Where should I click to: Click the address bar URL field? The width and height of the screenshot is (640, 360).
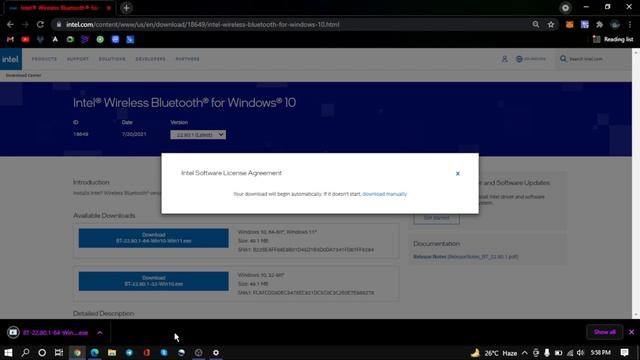tap(294, 24)
